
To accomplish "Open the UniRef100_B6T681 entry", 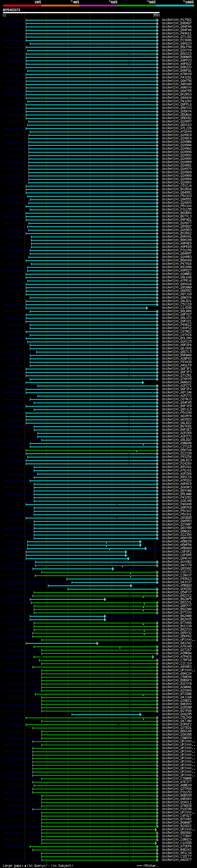I will pyautogui.click(x=176, y=426).
